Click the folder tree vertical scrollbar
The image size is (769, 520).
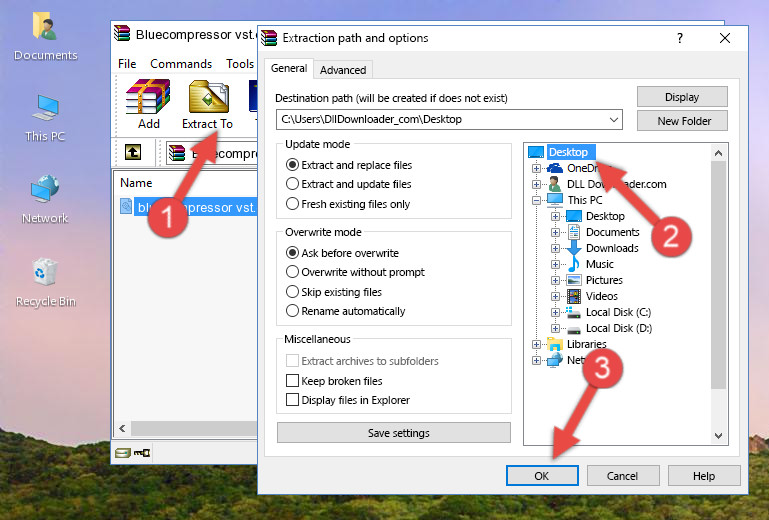(x=717, y=280)
